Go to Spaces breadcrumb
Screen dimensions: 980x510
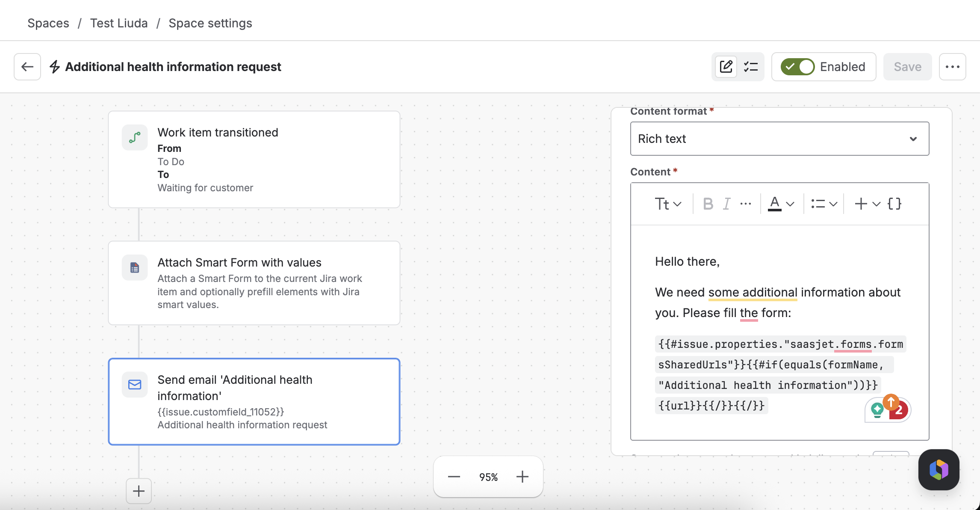click(x=48, y=23)
